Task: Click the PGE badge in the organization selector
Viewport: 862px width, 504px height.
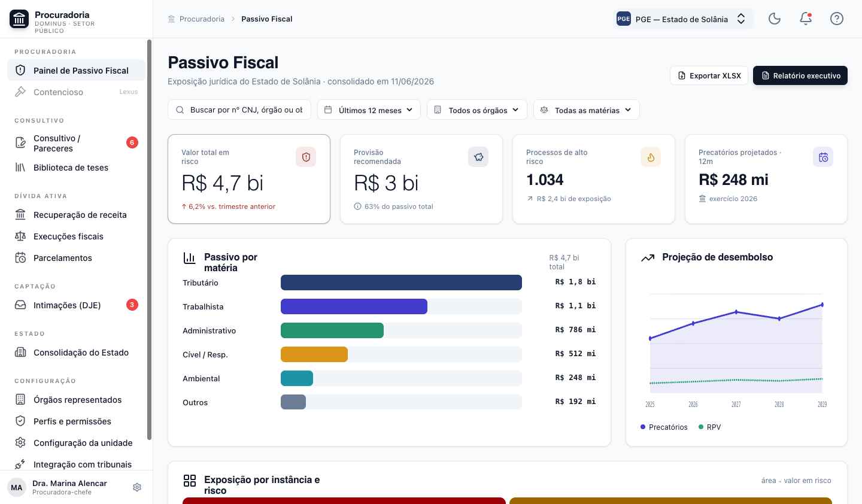Action: (x=624, y=19)
